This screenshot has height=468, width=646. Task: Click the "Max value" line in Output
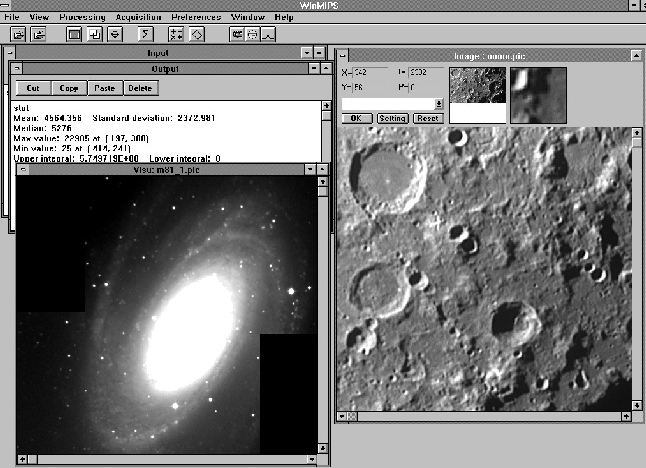(x=81, y=138)
